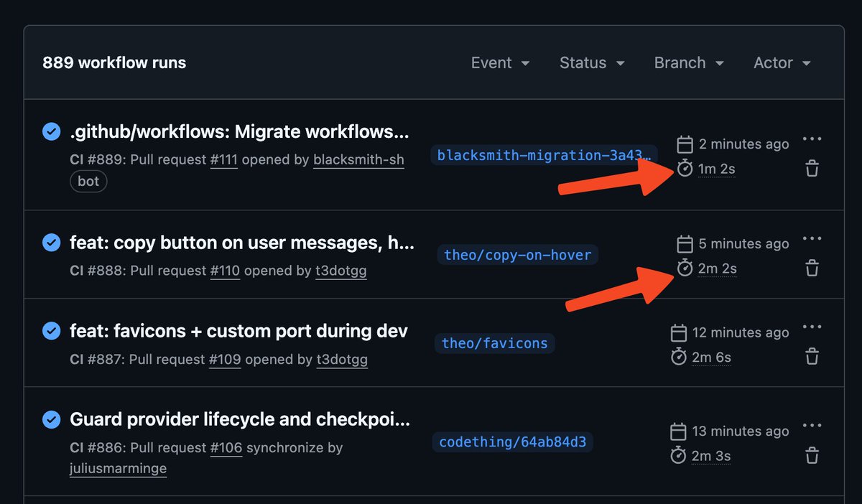862x504 pixels.
Task: Click the bot badge under CI #889
Action: click(88, 181)
